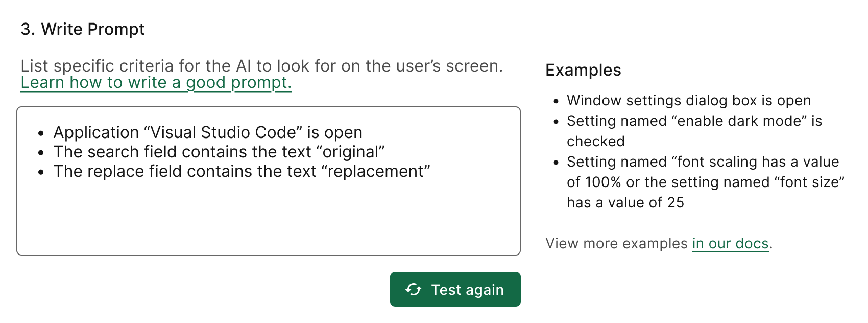The width and height of the screenshot is (868, 323).
Task: Open the Learn how to write a good prompt link
Action: 156,82
